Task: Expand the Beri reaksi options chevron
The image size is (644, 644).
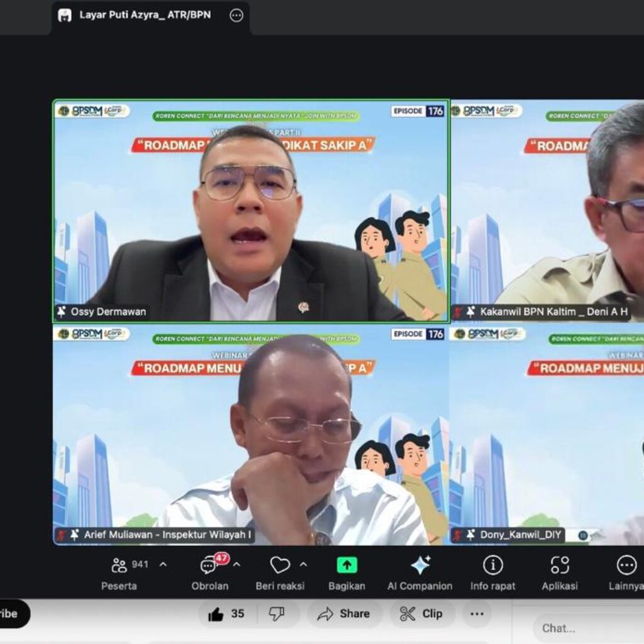Action: [303, 564]
